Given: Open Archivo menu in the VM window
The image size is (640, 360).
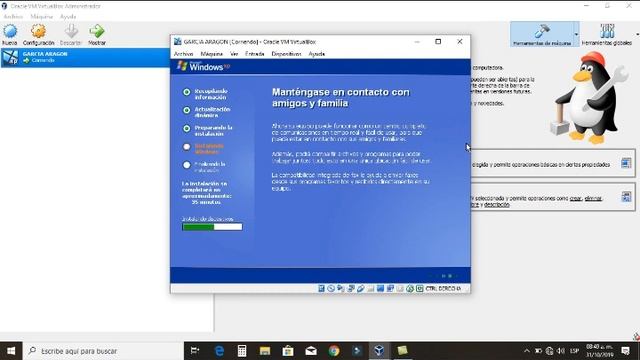Looking at the screenshot, I should point(184,54).
